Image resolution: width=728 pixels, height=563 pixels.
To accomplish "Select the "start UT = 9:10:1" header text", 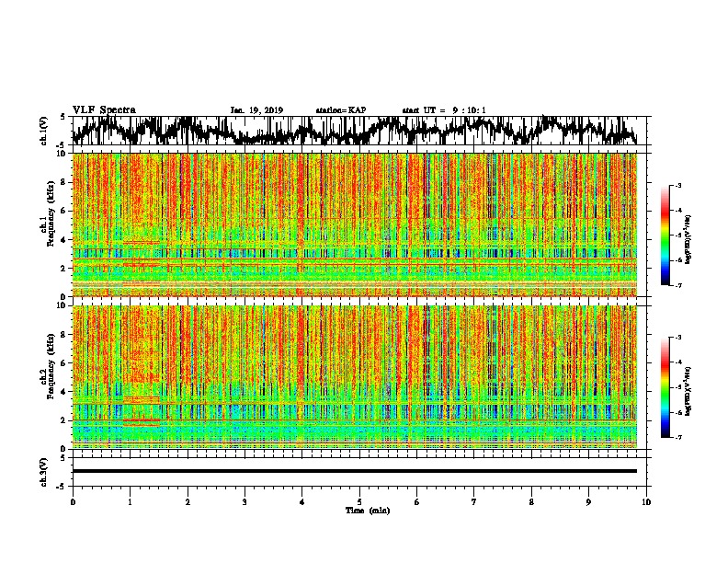I will (x=444, y=110).
